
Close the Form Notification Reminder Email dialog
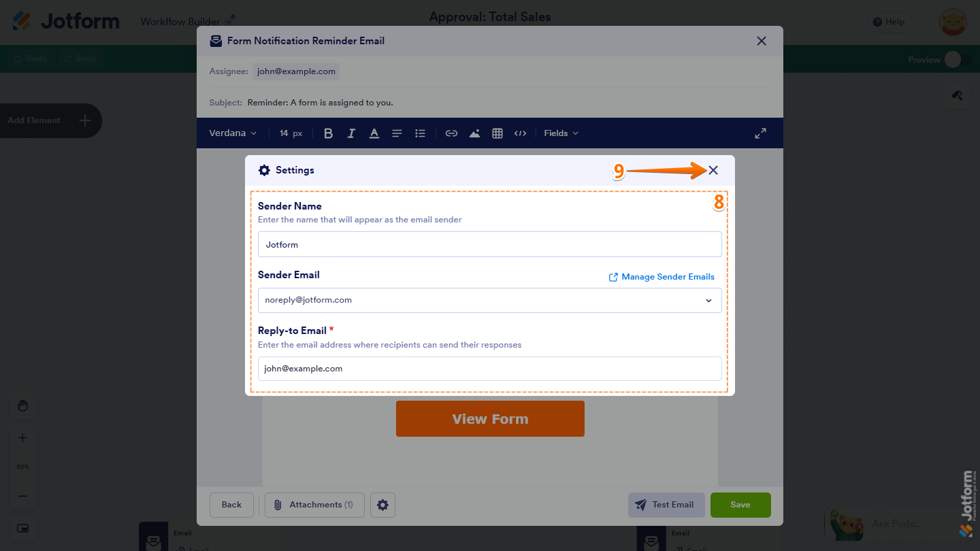[x=762, y=41]
